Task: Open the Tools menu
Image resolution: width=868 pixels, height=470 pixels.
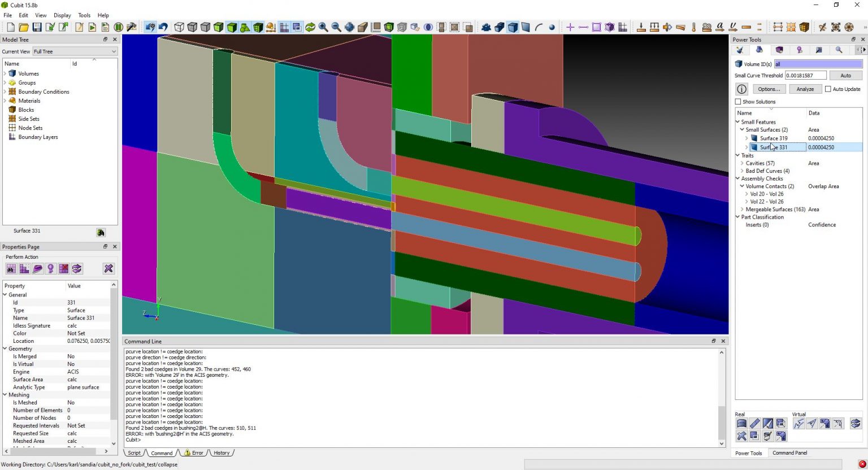Action: [x=84, y=15]
